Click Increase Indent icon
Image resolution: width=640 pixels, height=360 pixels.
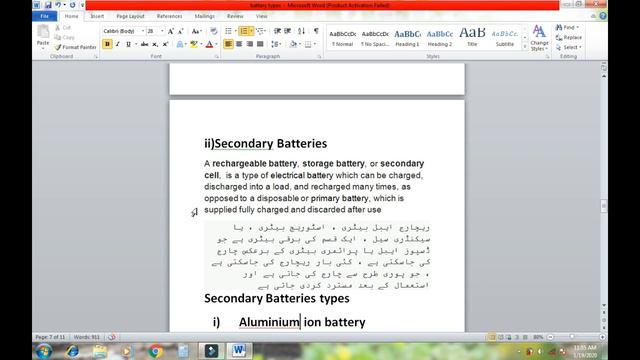click(288, 31)
